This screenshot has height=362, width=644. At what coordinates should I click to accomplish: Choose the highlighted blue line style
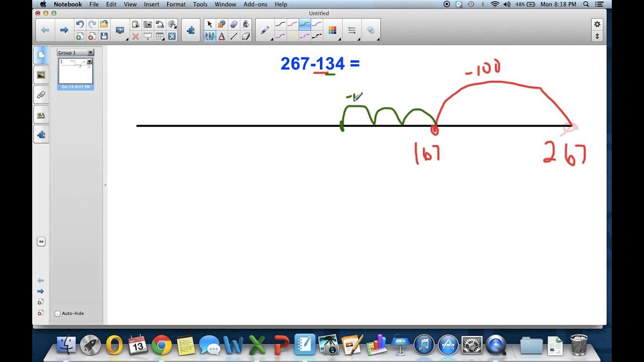click(x=304, y=24)
